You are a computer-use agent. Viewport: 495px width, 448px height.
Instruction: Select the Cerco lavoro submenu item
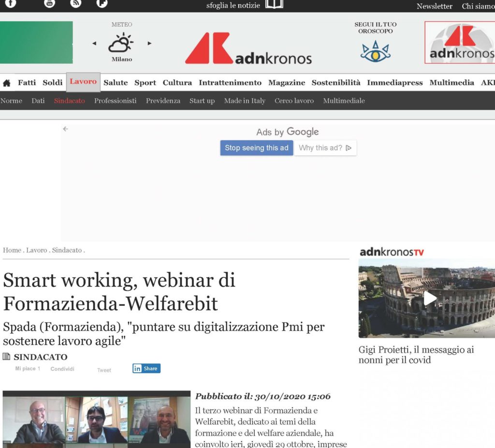[294, 101]
